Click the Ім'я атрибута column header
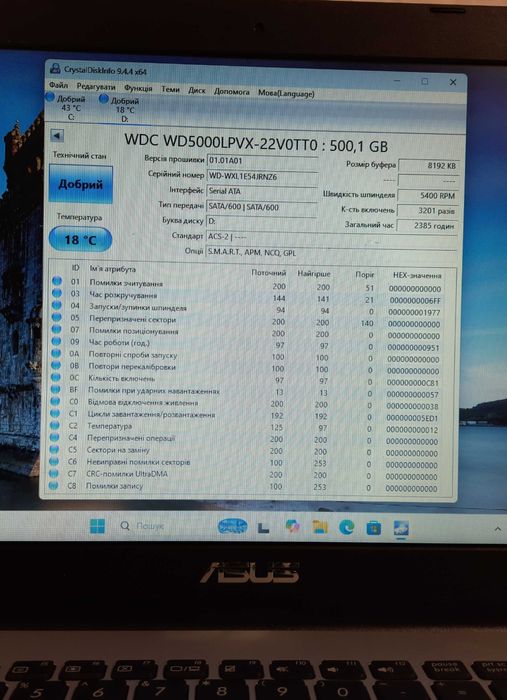The height and width of the screenshot is (700, 507). [112, 269]
